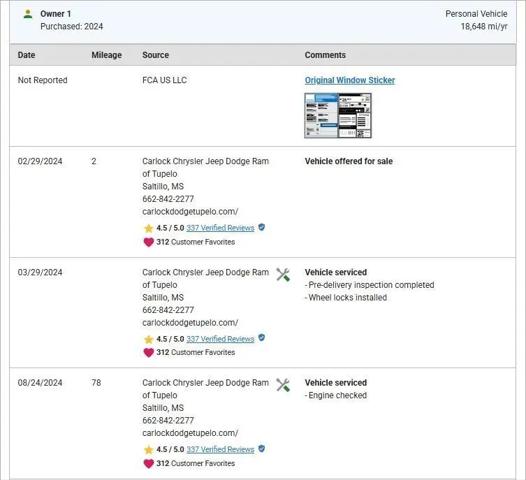This screenshot has width=526, height=480.
Task: Select the 03/29/2024 date cell
Action: [40, 272]
